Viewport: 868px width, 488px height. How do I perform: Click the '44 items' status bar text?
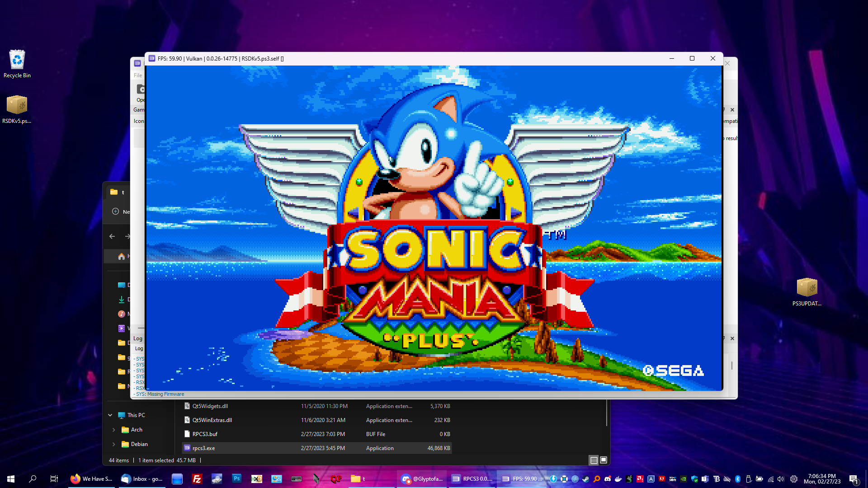[119, 460]
